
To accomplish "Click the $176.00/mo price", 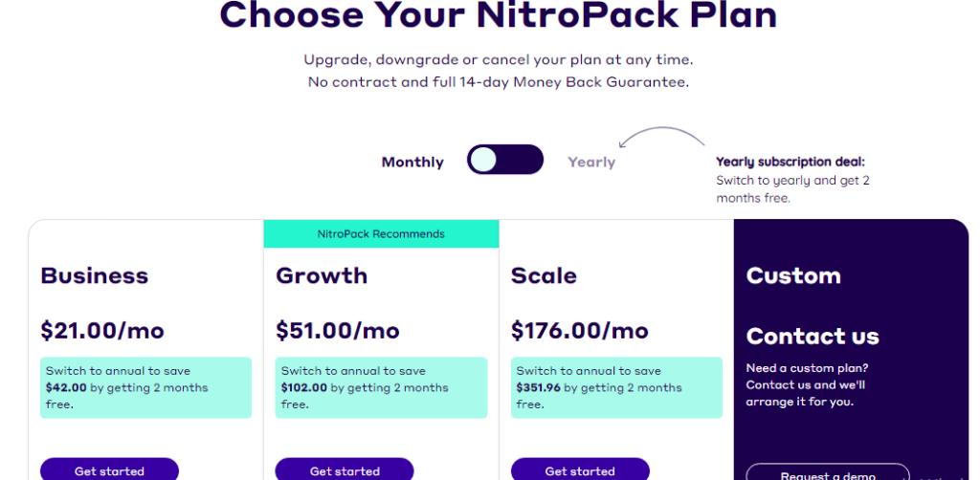I will coord(580,330).
